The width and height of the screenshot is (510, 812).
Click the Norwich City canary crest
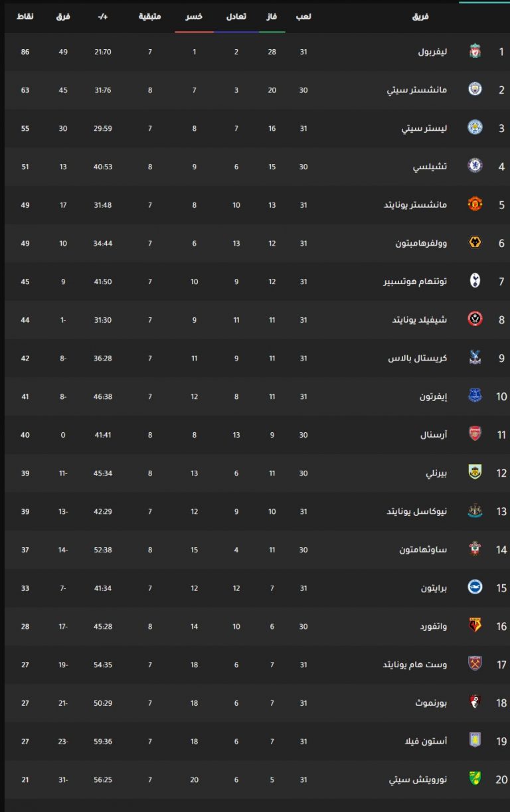pyautogui.click(x=475, y=779)
